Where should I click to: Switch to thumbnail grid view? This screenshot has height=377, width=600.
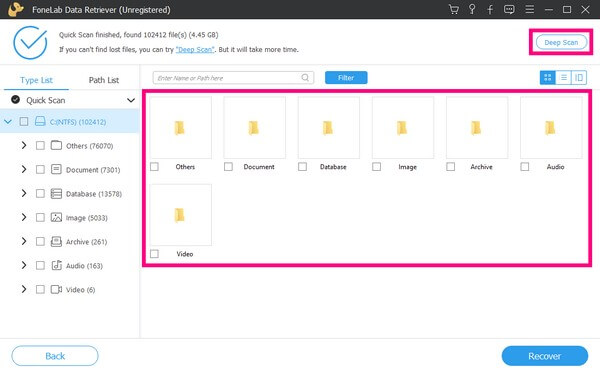(x=548, y=78)
